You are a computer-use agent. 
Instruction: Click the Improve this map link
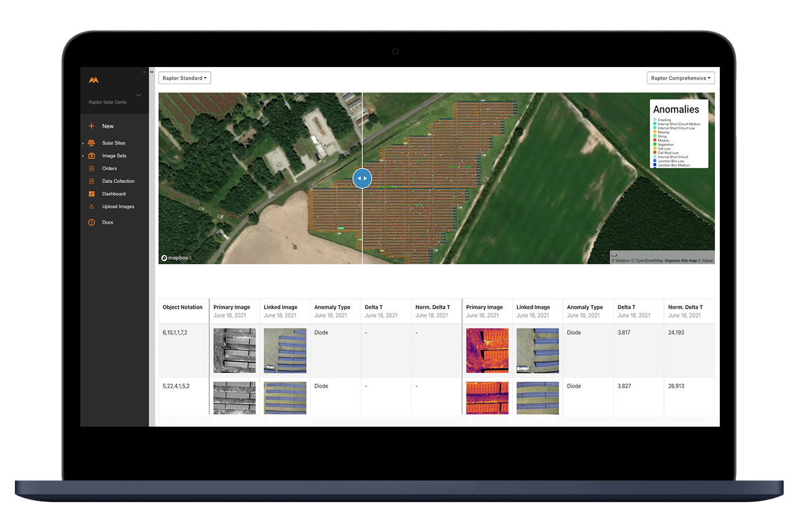coord(681,261)
